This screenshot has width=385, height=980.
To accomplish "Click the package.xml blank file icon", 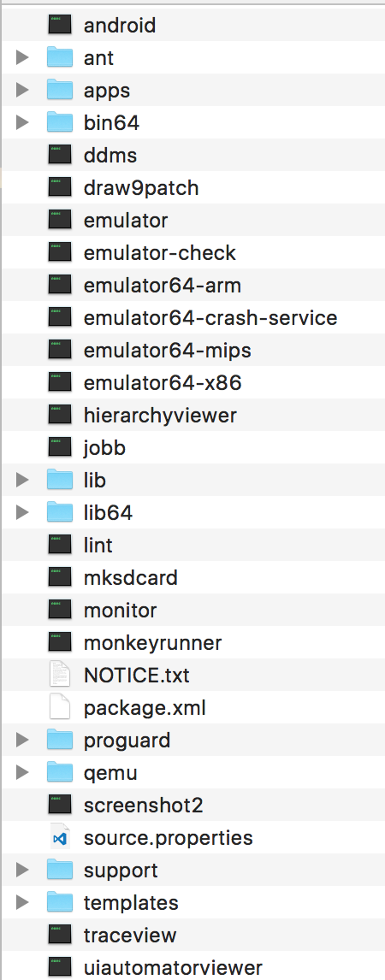I will click(x=60, y=707).
